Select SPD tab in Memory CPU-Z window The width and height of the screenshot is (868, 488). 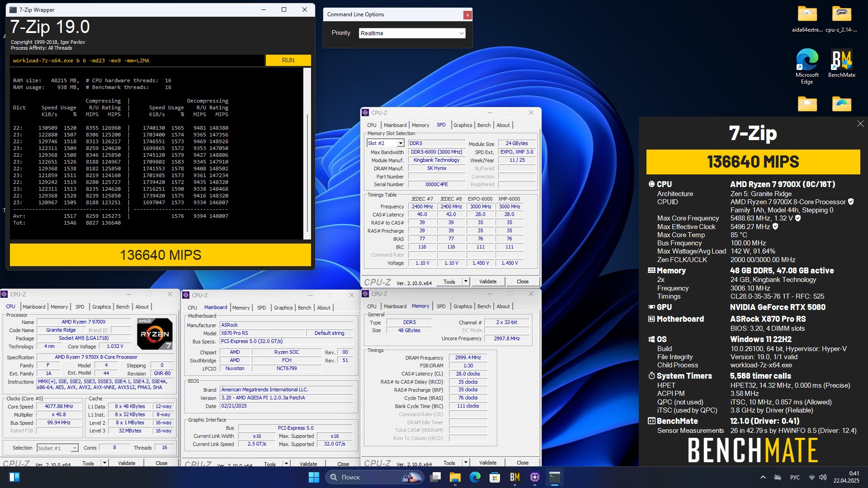[x=441, y=306]
